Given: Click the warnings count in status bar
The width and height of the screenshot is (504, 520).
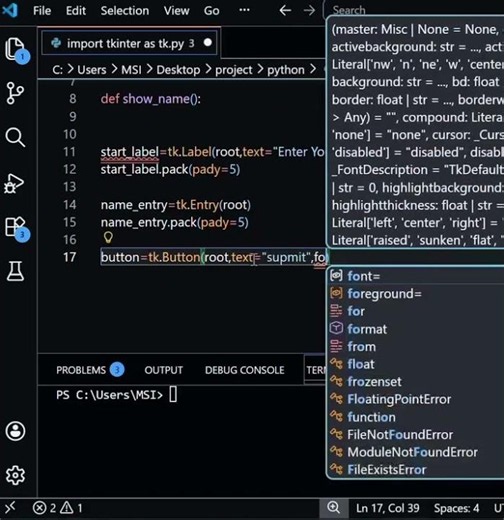Looking at the screenshot, I should [x=72, y=508].
